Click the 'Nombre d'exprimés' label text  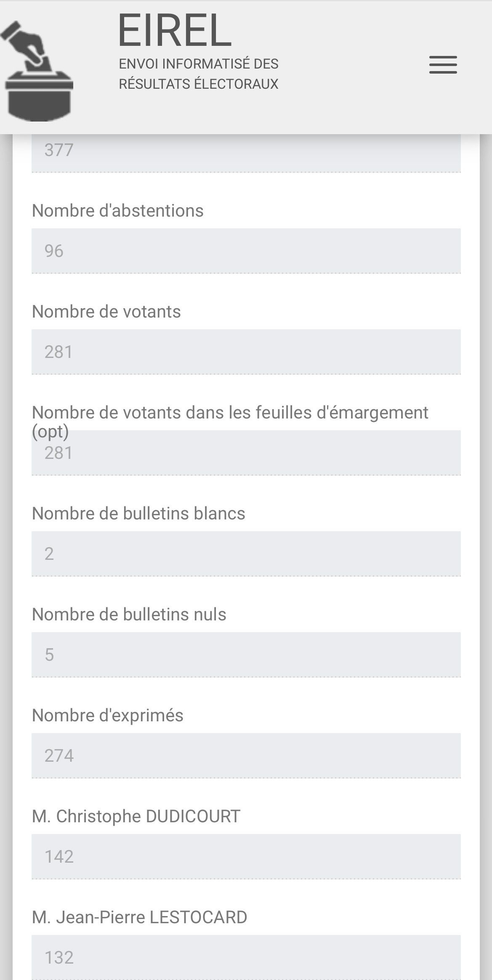[x=108, y=715]
